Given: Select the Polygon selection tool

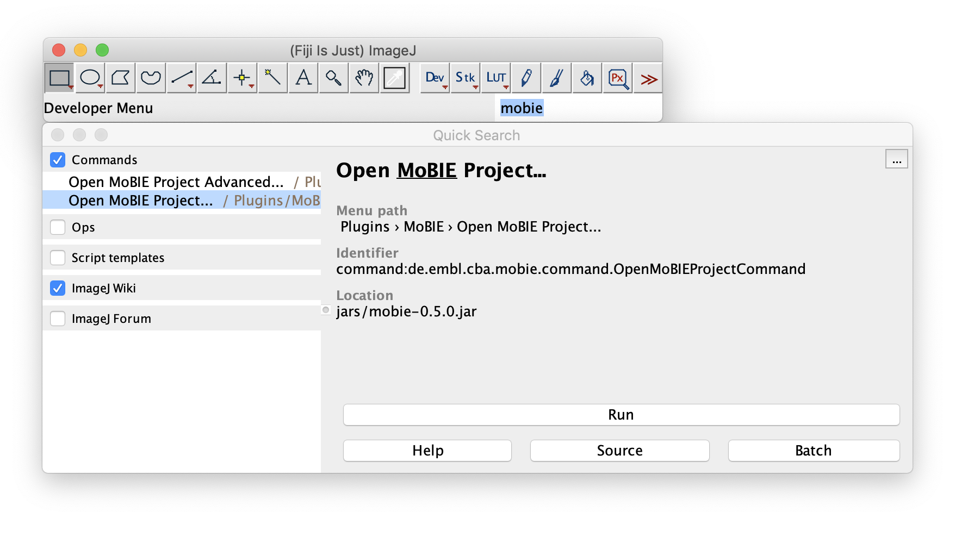Looking at the screenshot, I should point(120,78).
